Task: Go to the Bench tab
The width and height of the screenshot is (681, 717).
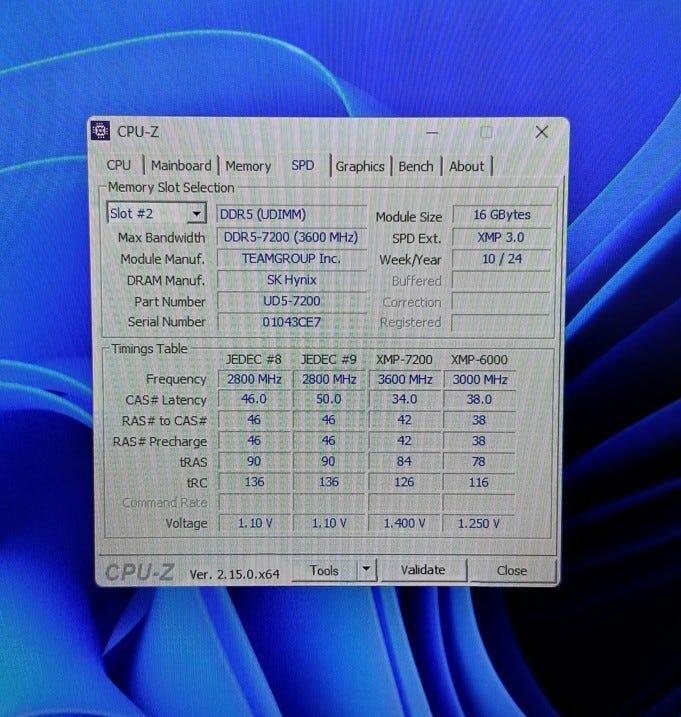Action: (x=416, y=166)
